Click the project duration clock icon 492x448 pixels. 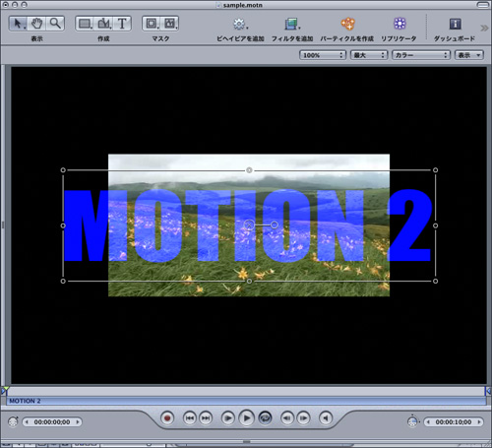(x=412, y=421)
